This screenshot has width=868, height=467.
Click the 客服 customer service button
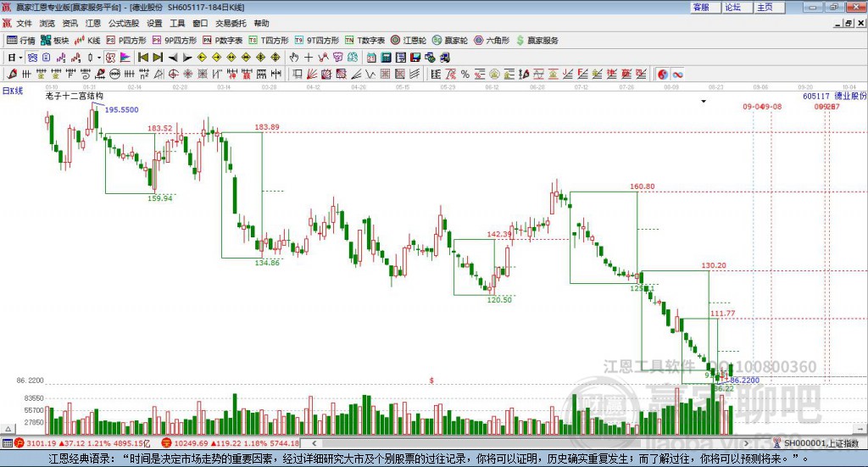coord(704,7)
